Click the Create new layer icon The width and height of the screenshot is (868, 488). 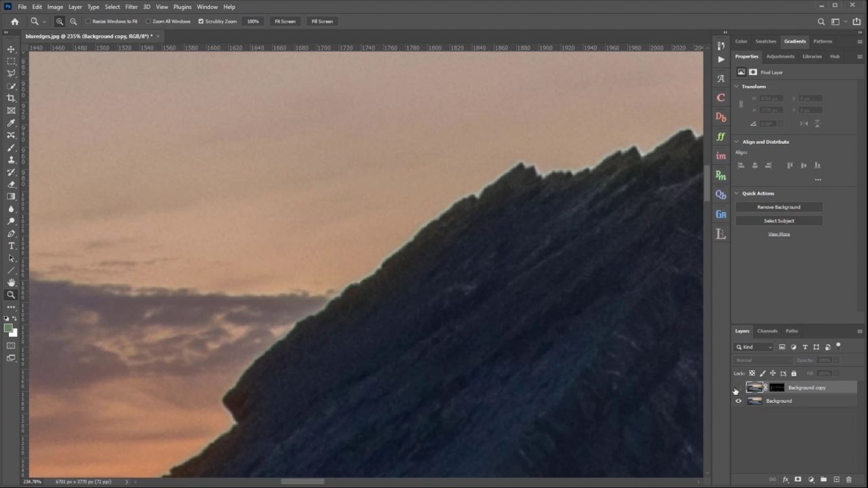point(836,479)
